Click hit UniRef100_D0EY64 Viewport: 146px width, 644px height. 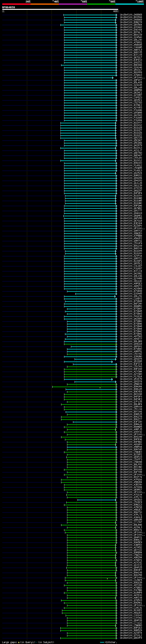click(131, 30)
